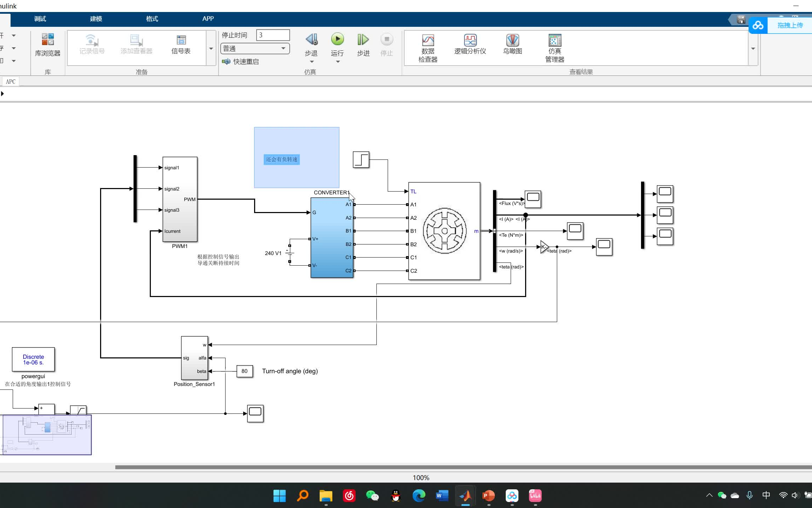Open the Simulation Manager (仿真管理器)

555,48
